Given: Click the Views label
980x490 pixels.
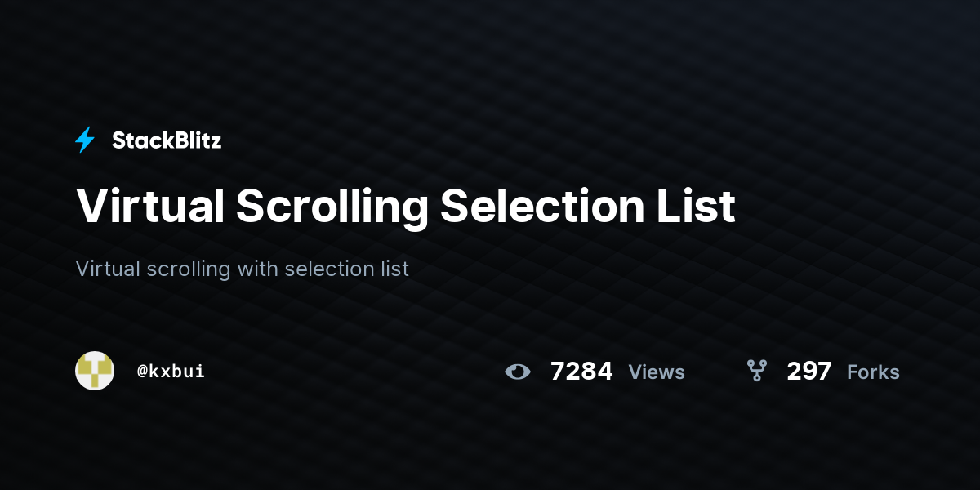Looking at the screenshot, I should (657, 372).
